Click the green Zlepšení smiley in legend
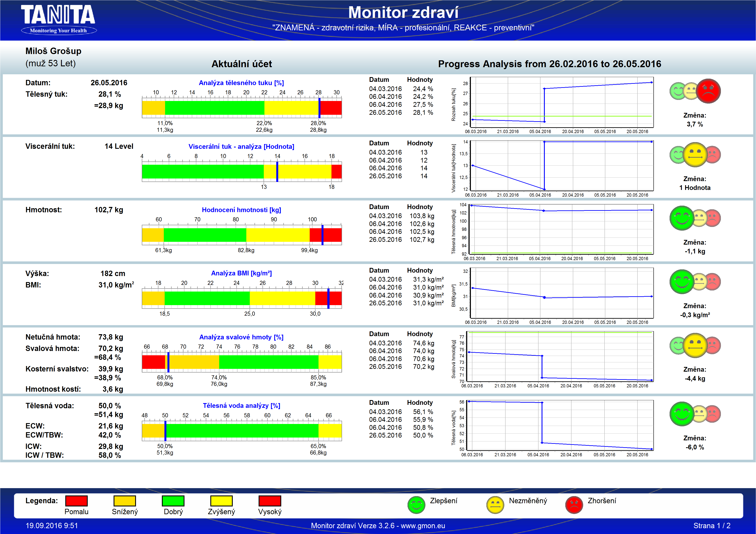756x534 pixels. point(416,505)
